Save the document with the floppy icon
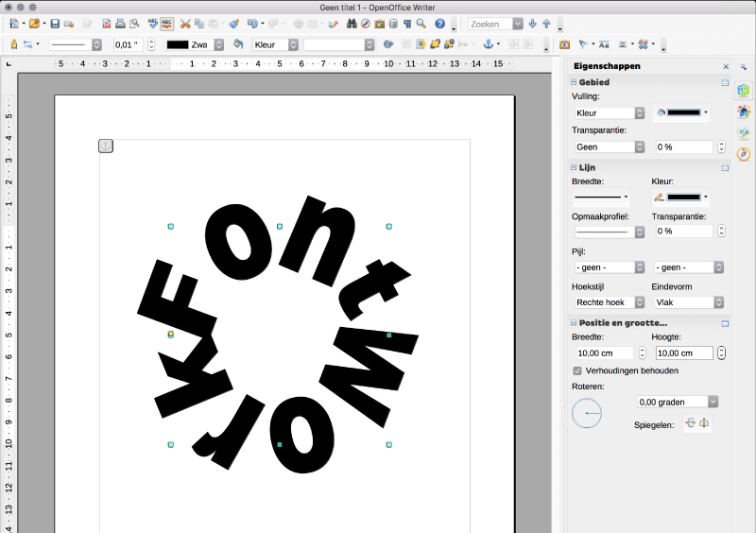Viewport: 756px width, 533px height. pyautogui.click(x=55, y=24)
